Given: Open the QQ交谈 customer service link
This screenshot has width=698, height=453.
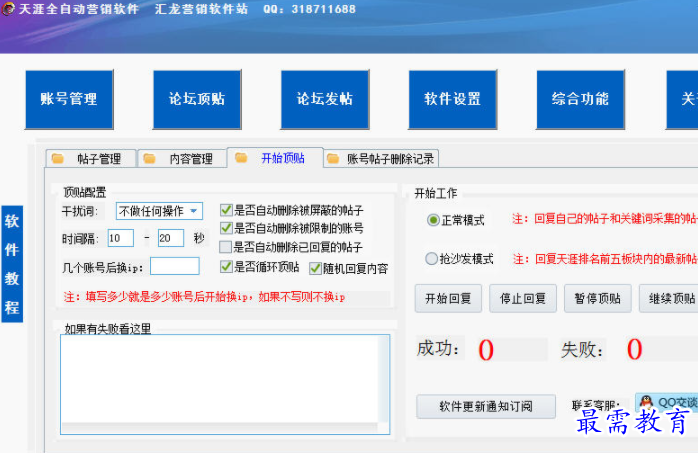Looking at the screenshot, I should pyautogui.click(x=666, y=402).
